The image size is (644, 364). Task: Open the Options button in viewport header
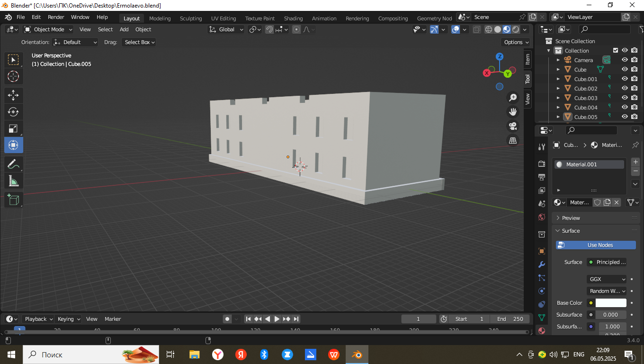[x=516, y=42]
